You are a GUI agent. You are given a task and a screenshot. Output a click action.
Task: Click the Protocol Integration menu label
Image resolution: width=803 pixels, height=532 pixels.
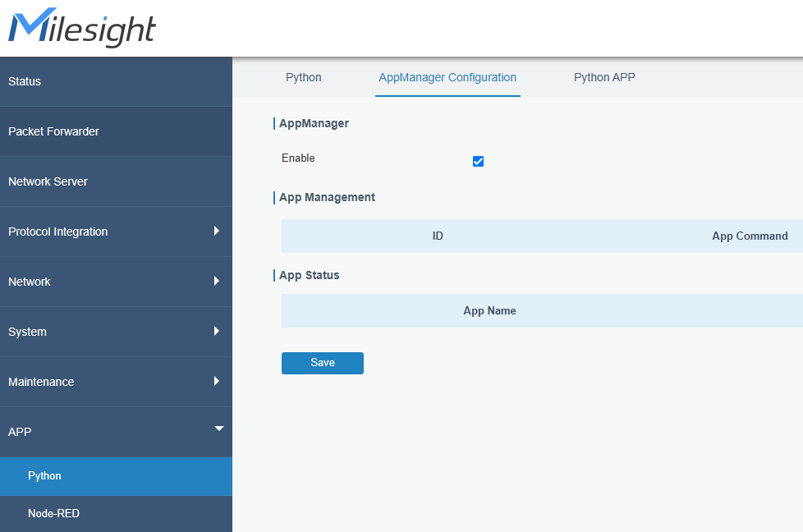[x=57, y=232]
